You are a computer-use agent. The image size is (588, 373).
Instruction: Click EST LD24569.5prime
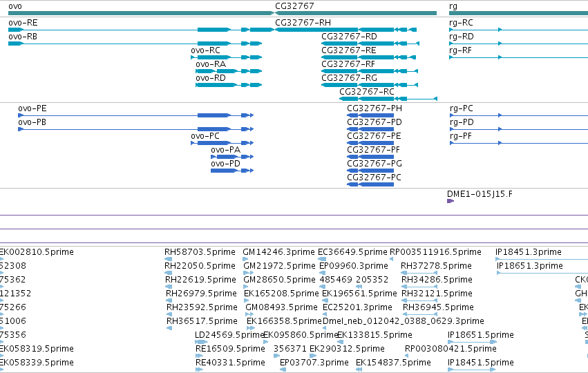click(x=230, y=335)
